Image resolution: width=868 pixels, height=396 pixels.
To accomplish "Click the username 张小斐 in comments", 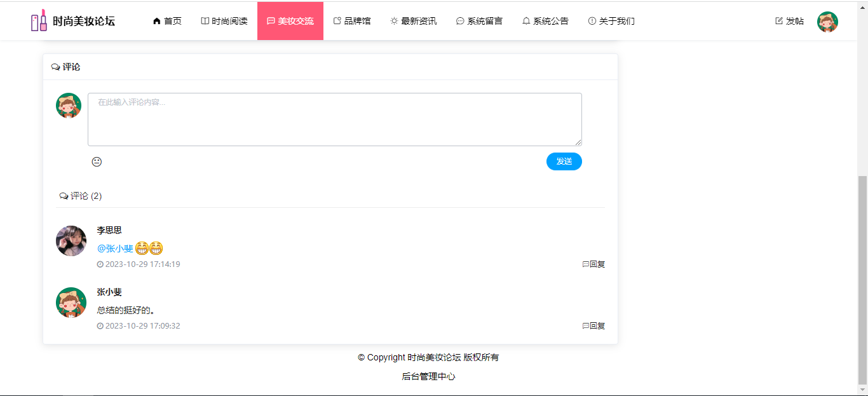I will click(x=109, y=292).
